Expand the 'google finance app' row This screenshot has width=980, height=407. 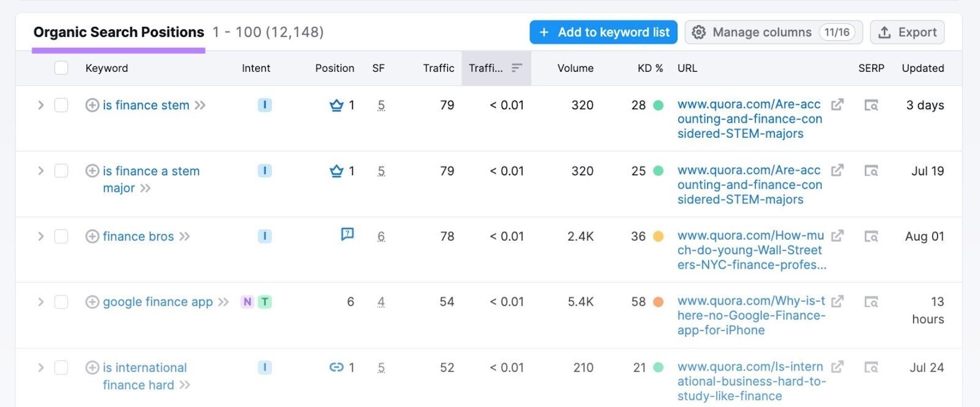click(40, 302)
